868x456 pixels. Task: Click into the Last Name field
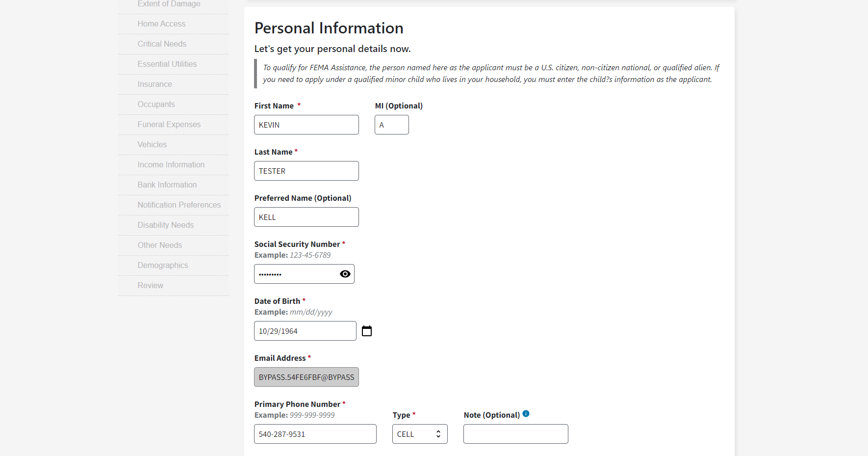pyautogui.click(x=306, y=171)
